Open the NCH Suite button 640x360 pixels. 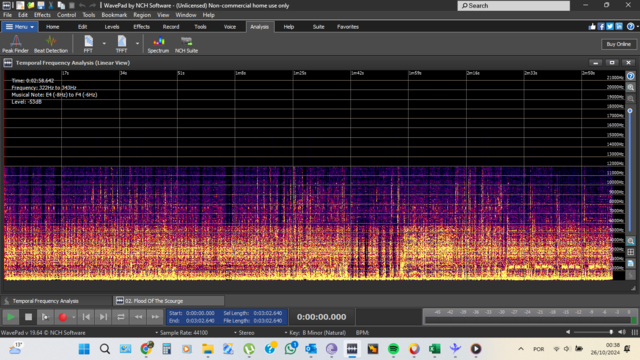click(186, 44)
